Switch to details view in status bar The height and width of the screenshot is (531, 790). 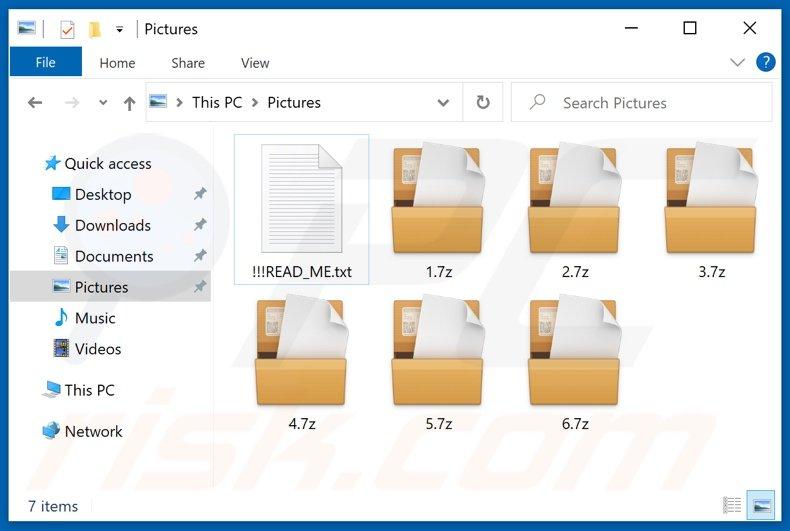pos(732,505)
